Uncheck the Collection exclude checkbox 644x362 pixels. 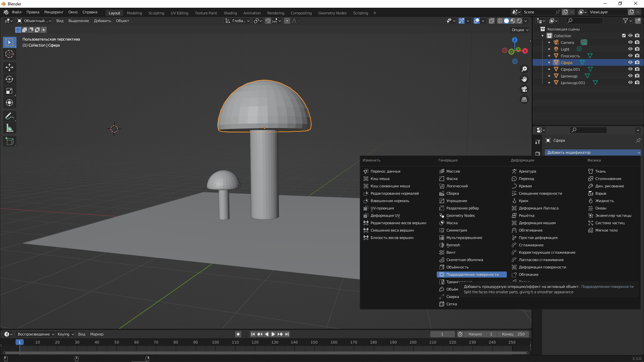pyautogui.click(x=624, y=36)
